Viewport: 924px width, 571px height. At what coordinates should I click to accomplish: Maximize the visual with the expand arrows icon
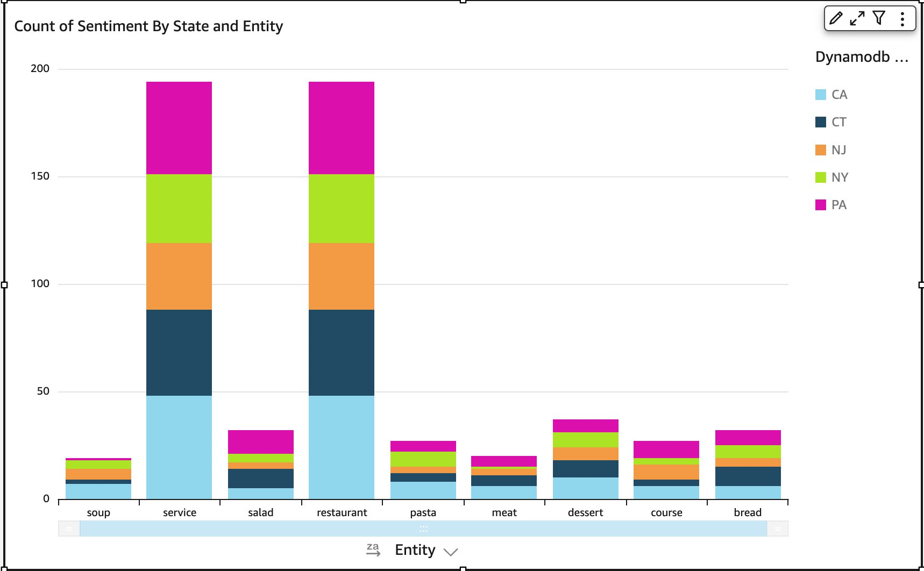pyautogui.click(x=857, y=18)
